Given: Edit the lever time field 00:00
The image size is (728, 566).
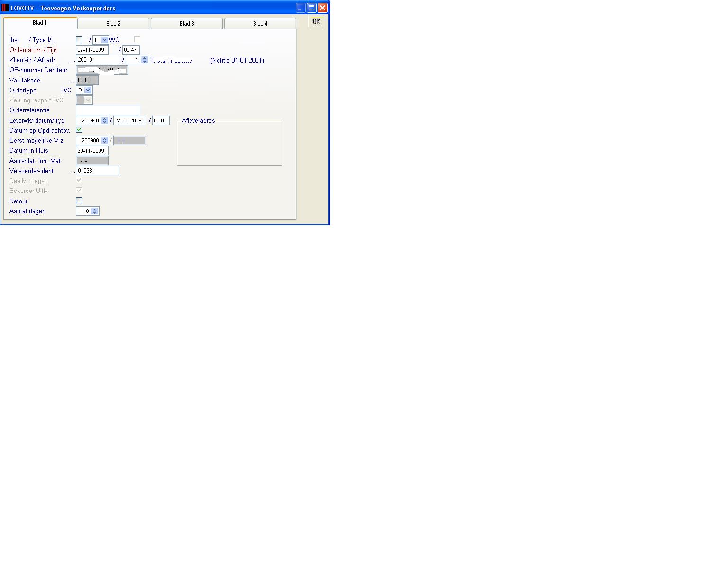Looking at the screenshot, I should click(x=161, y=120).
